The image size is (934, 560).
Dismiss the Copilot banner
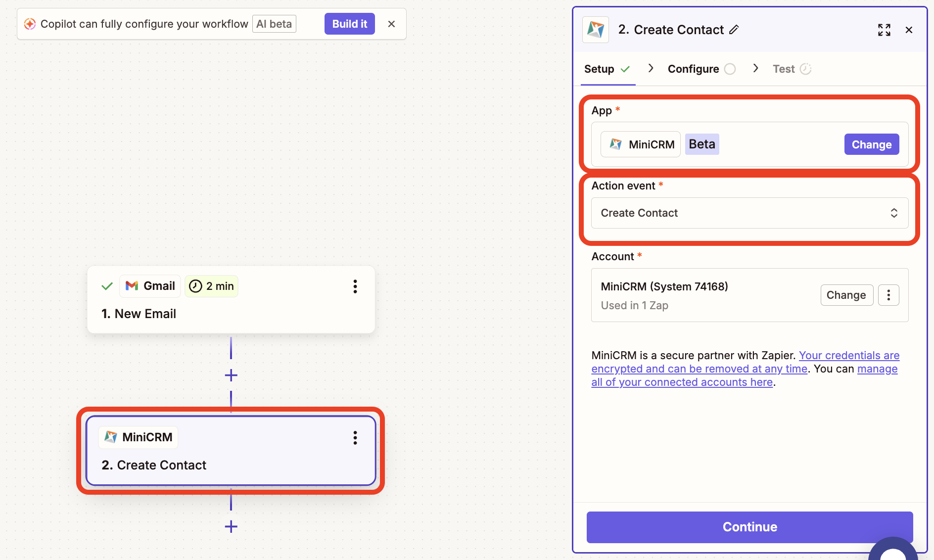(391, 24)
